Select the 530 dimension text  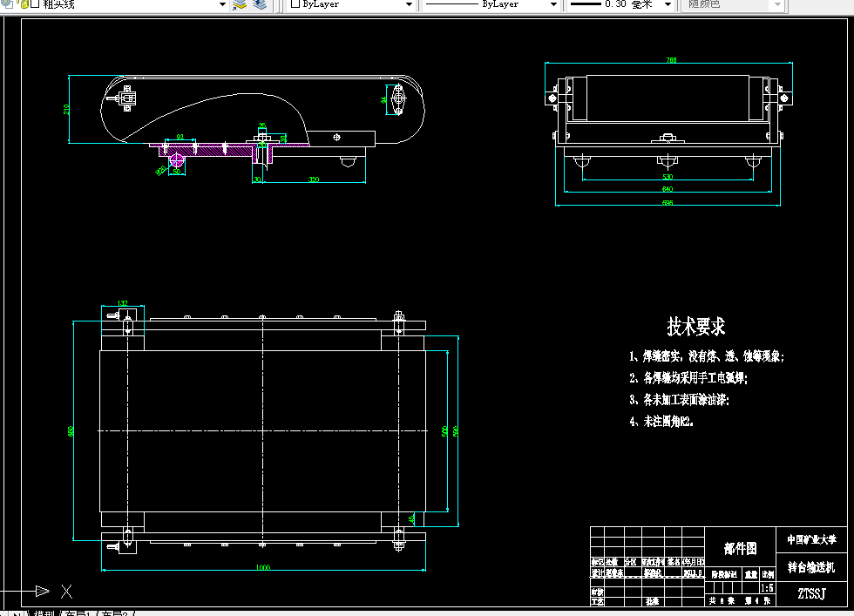tap(668, 177)
